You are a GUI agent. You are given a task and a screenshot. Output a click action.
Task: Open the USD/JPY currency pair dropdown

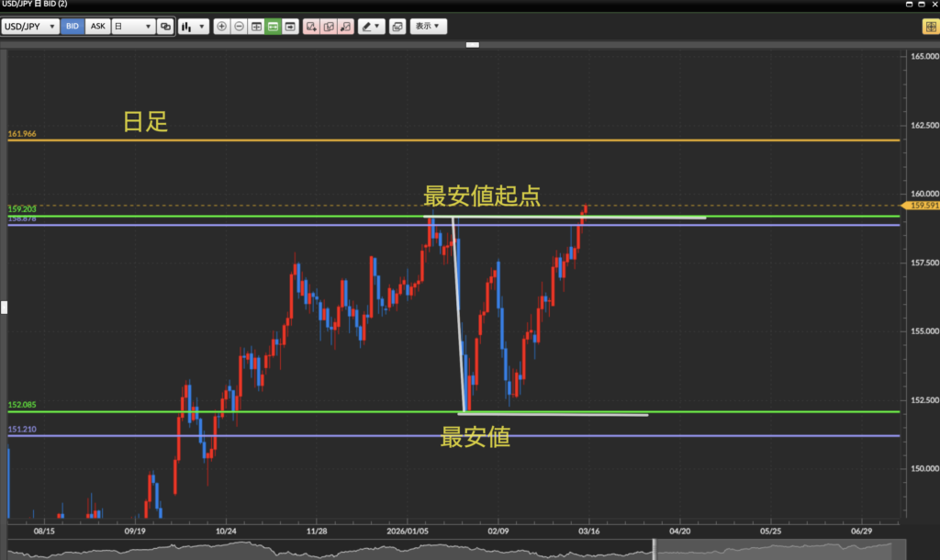pos(30,27)
